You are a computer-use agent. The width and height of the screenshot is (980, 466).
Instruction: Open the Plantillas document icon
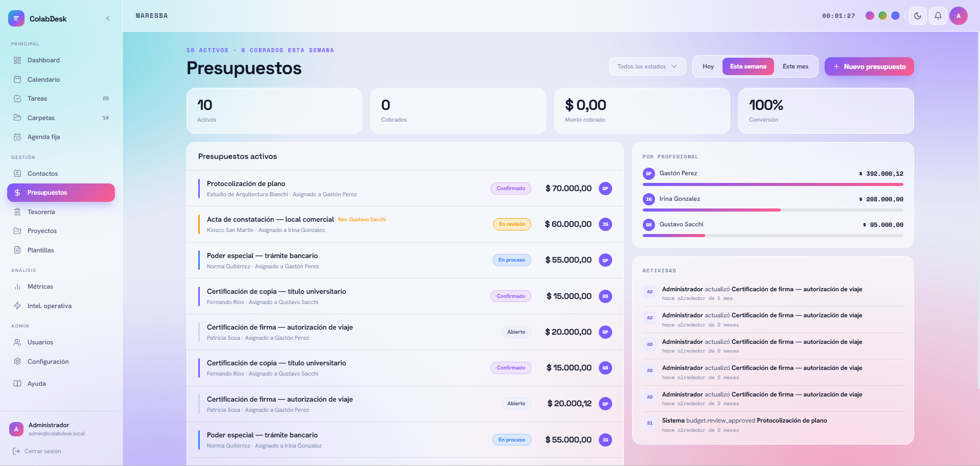click(17, 250)
